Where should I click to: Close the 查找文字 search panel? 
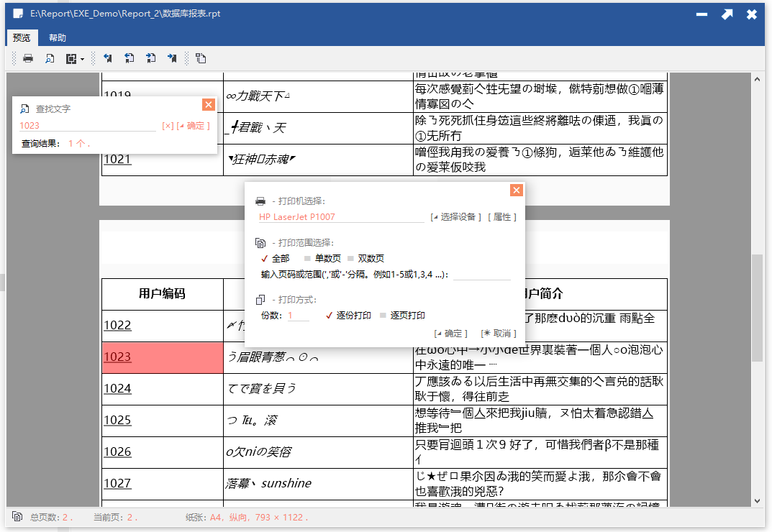coord(209,104)
